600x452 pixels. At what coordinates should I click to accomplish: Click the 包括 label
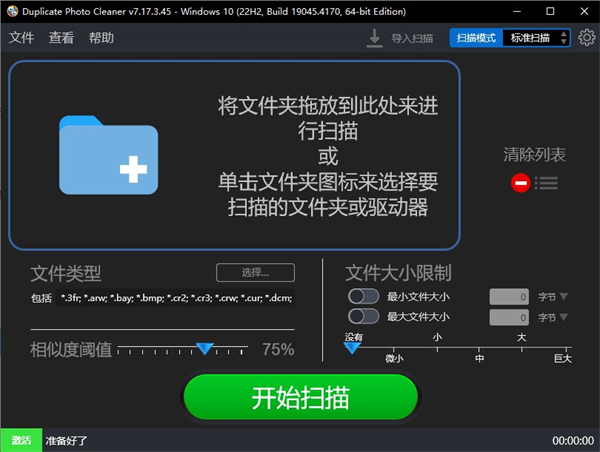pos(41,298)
